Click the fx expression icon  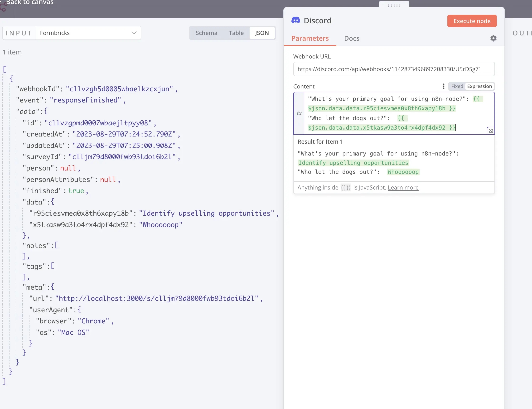(299, 113)
